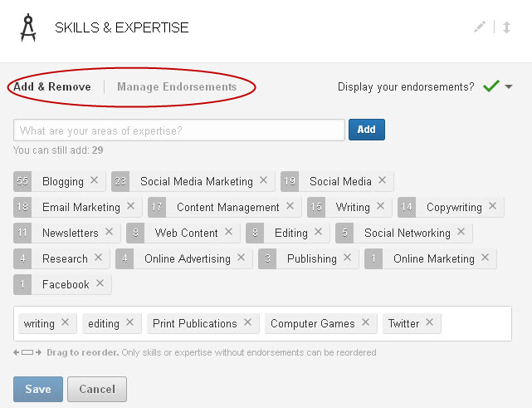Click the Online Advertising skill label
This screenshot has height=408, width=532.
pyautogui.click(x=188, y=259)
